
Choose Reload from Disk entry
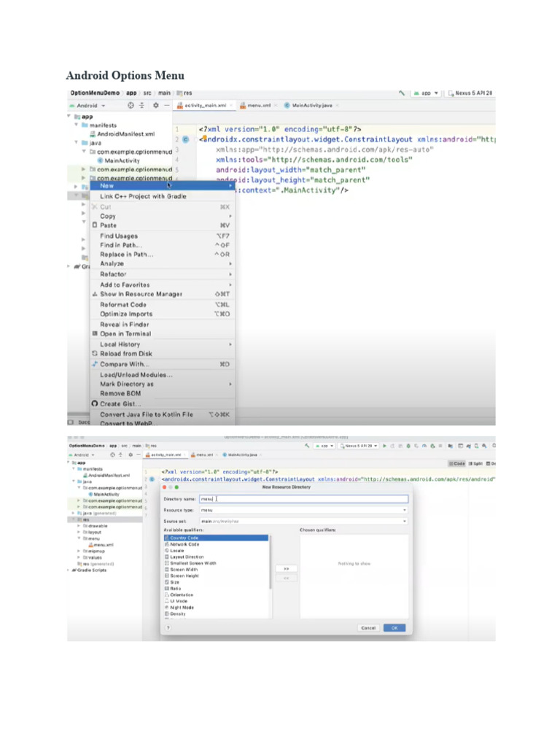point(163,354)
